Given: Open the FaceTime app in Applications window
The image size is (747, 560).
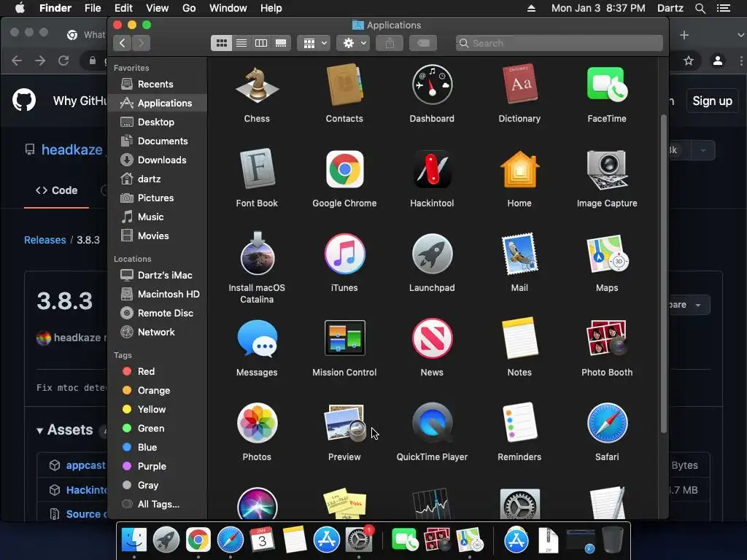Looking at the screenshot, I should [x=607, y=85].
